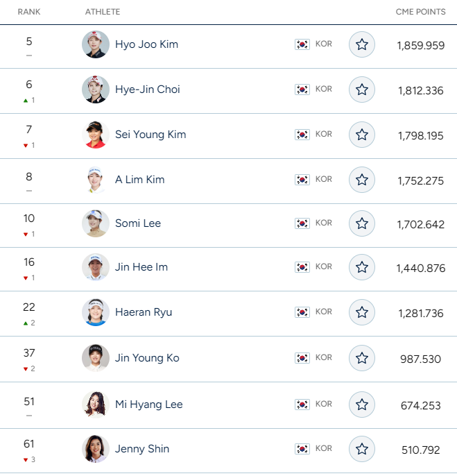Click the Korean flag beside Somi Lee
The height and width of the screenshot is (476, 457).
[302, 223]
